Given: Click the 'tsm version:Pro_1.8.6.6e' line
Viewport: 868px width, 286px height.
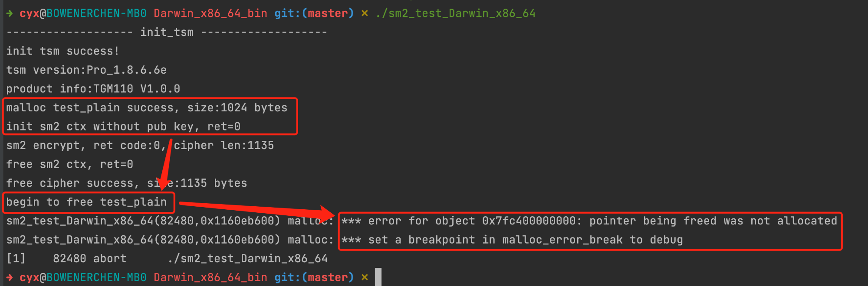Looking at the screenshot, I should pos(86,70).
